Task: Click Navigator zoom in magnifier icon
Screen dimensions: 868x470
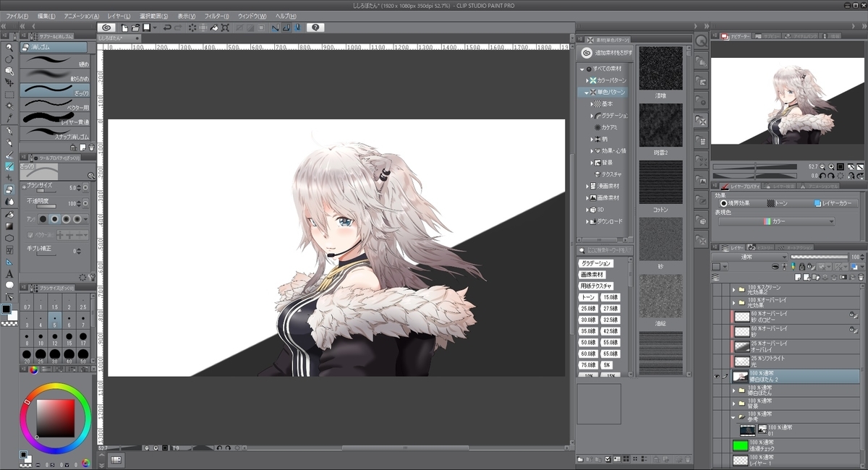Action: click(831, 167)
